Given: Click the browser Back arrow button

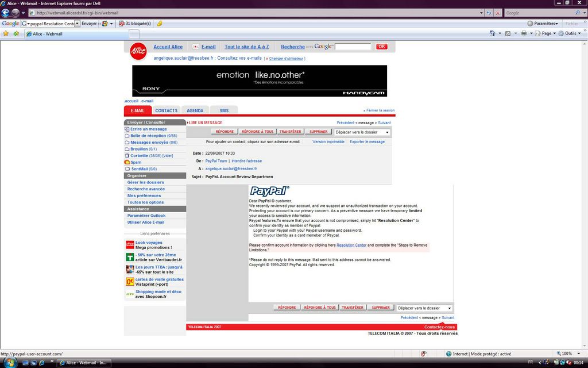Looking at the screenshot, I should (x=6, y=13).
